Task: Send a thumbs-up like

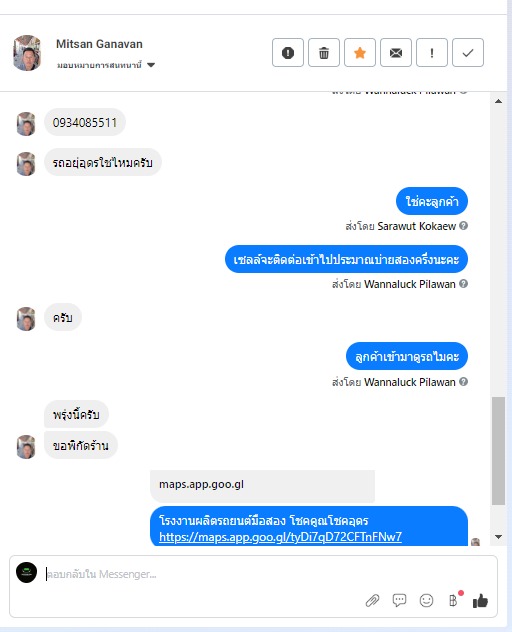Action: pos(480,601)
